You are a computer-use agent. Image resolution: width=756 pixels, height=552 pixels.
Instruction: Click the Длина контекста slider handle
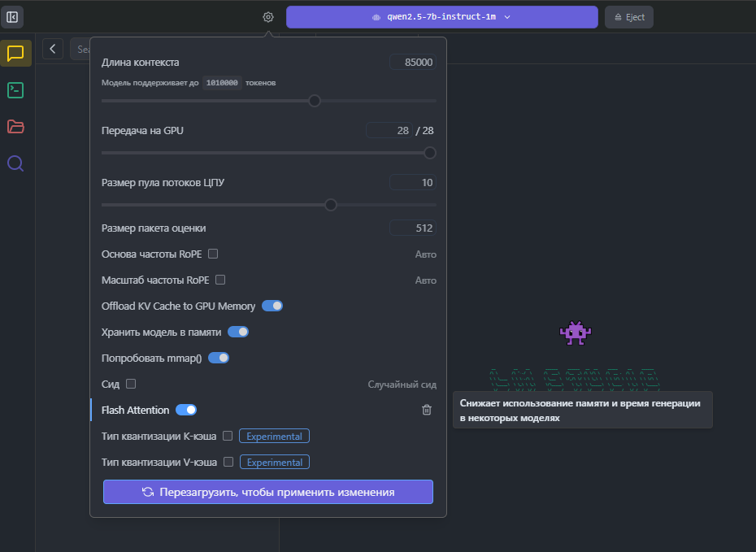pos(315,101)
